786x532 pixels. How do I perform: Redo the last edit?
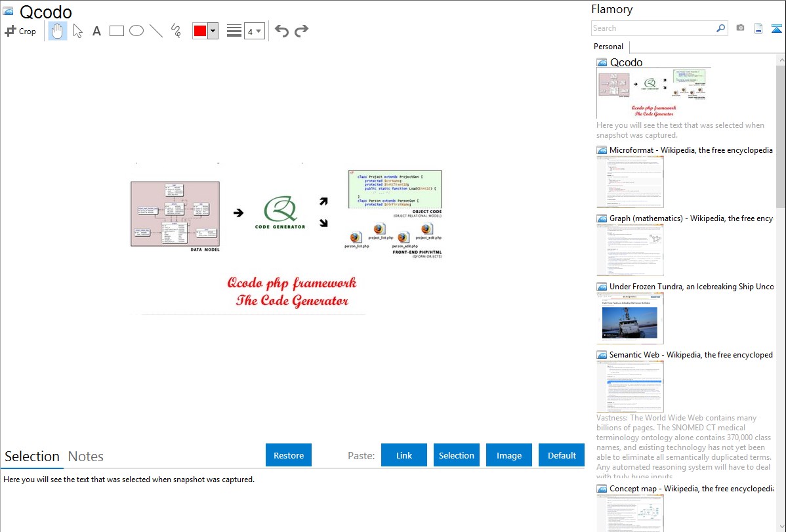point(301,31)
